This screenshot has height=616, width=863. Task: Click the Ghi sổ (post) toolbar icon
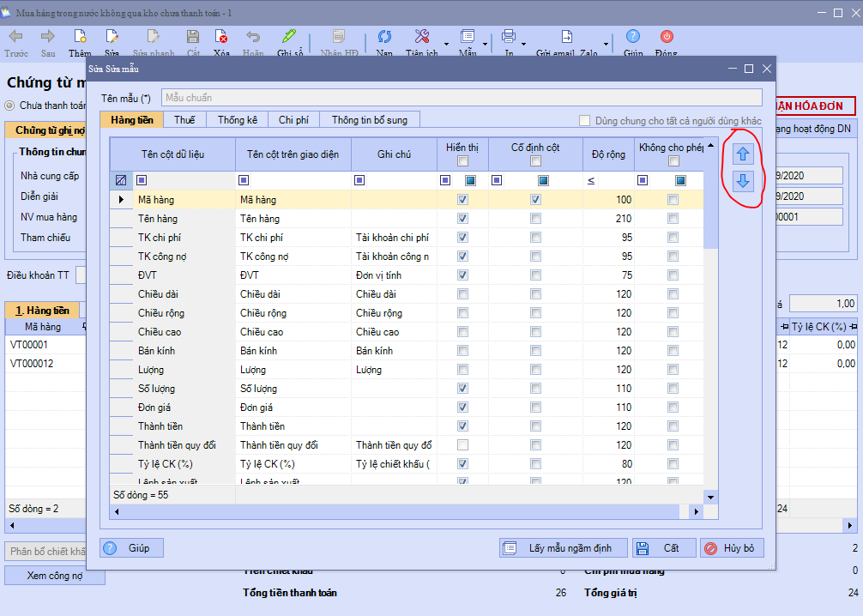click(289, 37)
